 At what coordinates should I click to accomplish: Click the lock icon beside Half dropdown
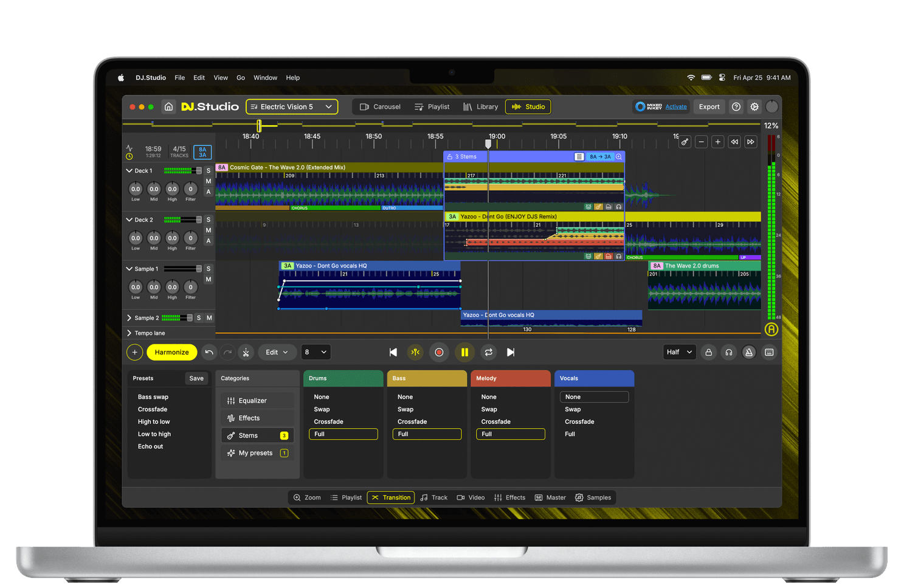tap(708, 352)
